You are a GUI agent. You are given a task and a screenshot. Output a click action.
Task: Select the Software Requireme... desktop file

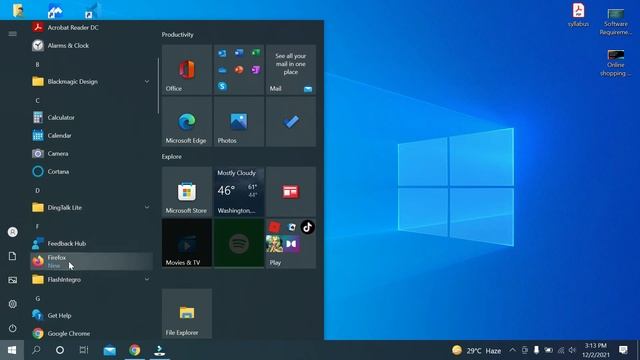coord(616,21)
